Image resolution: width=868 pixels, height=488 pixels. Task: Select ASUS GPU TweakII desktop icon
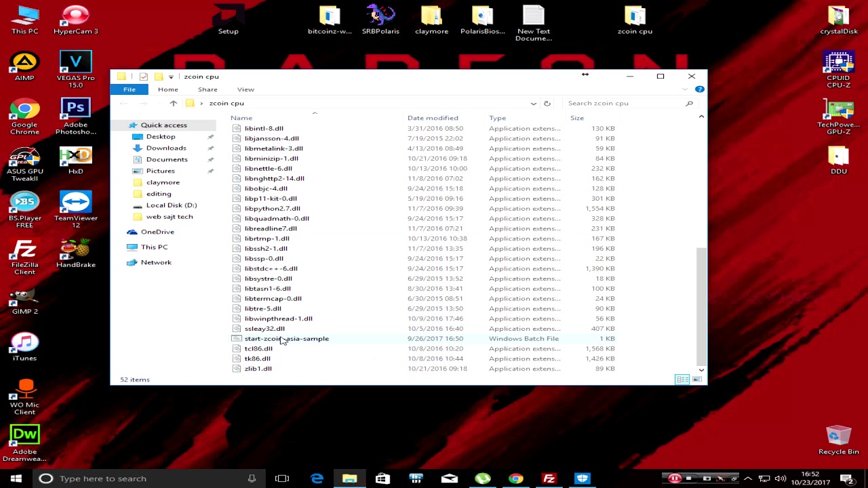(x=24, y=163)
